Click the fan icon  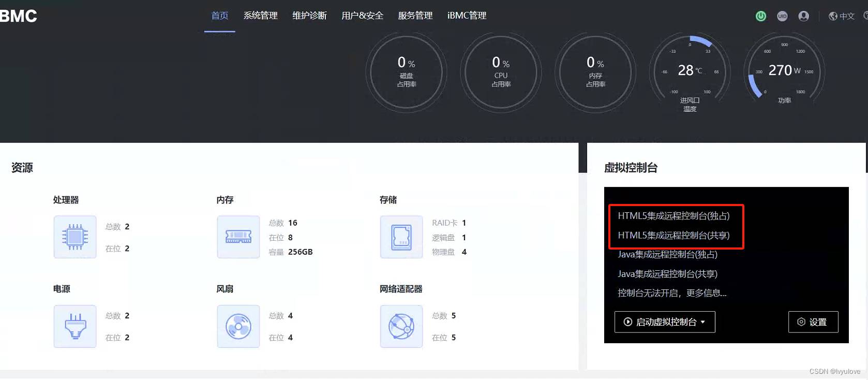point(238,326)
